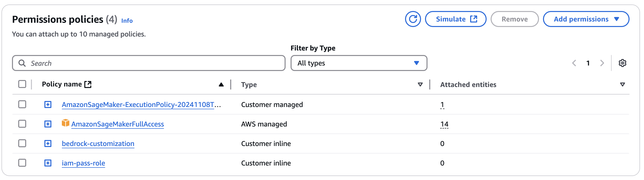Sort by Policy name using the ascending arrow
This screenshot has width=644, height=180.
pos(221,85)
